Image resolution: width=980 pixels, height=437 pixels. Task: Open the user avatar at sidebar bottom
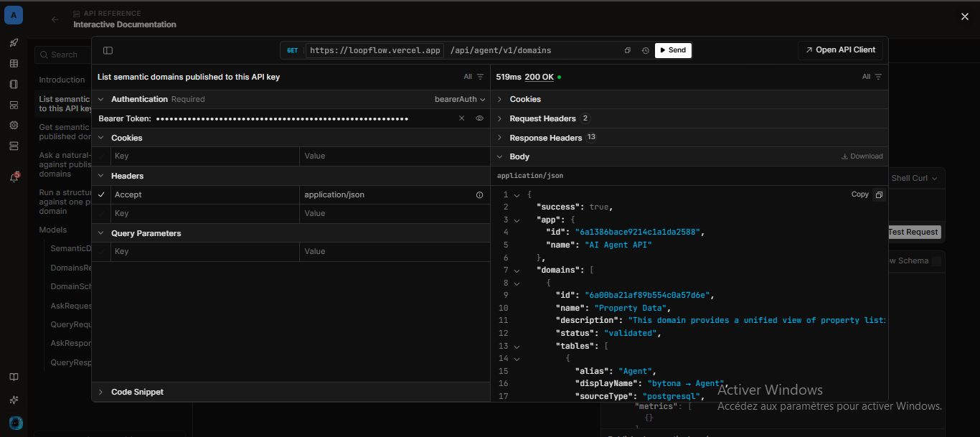point(16,423)
